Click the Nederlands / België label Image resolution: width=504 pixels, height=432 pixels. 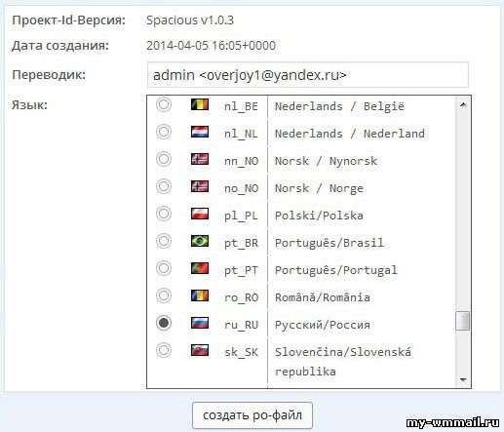pos(339,106)
